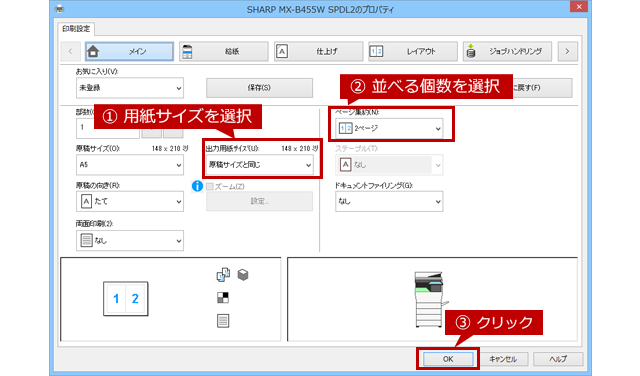This screenshot has height=376, width=640.
Task: Switch to the 給紙 tab
Action: click(x=224, y=51)
